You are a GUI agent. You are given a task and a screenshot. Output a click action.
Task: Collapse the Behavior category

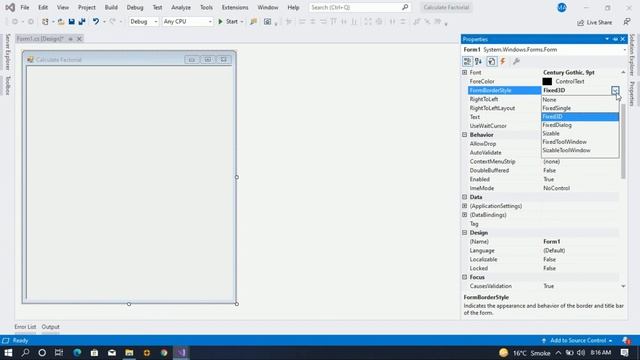(464, 135)
